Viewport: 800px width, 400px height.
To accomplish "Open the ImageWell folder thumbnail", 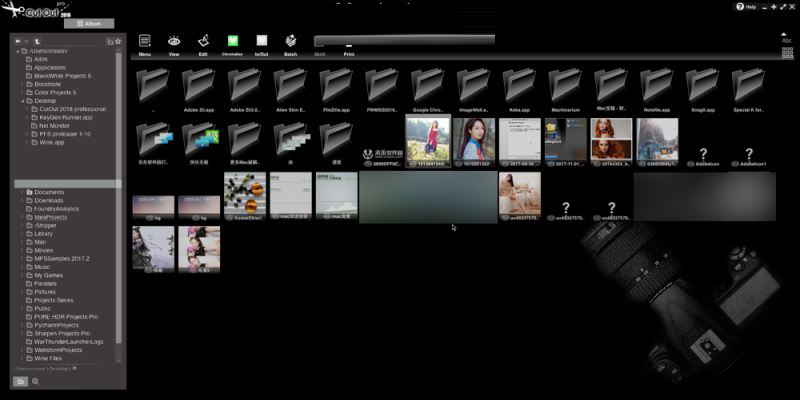I will pos(474,89).
